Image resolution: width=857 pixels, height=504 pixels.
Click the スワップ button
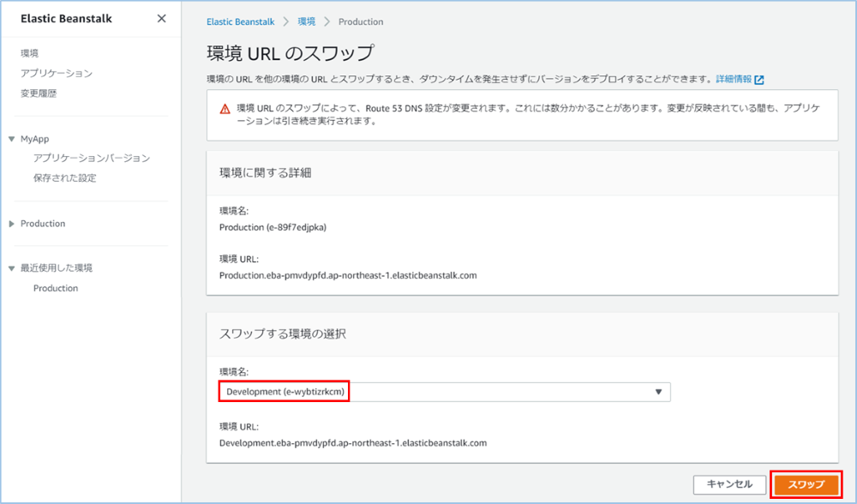[806, 484]
